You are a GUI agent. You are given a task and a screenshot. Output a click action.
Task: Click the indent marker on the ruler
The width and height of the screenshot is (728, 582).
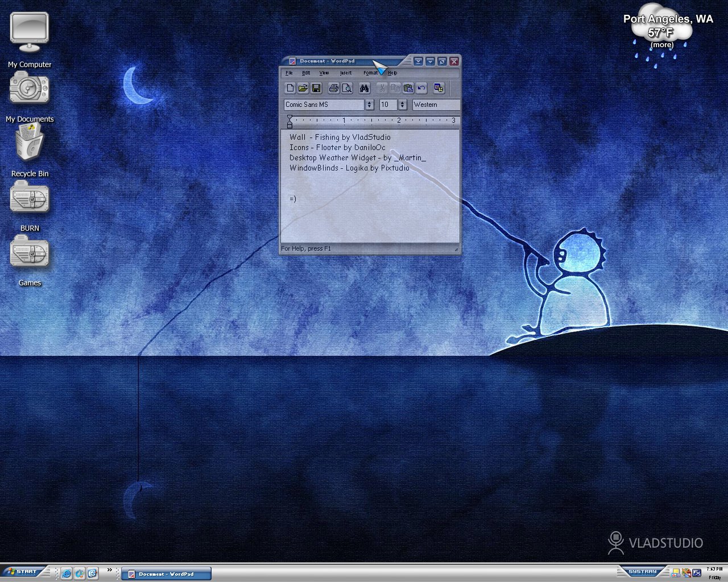pyautogui.click(x=289, y=121)
